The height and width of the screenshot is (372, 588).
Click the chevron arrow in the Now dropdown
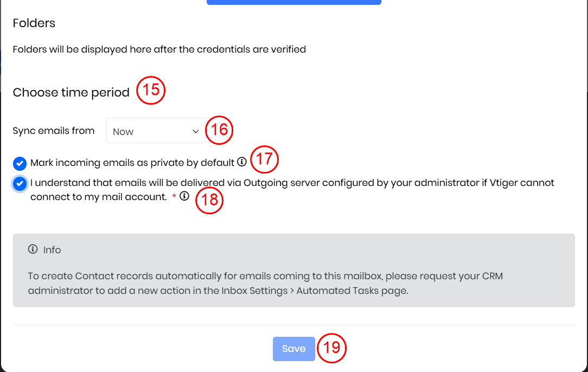point(196,131)
